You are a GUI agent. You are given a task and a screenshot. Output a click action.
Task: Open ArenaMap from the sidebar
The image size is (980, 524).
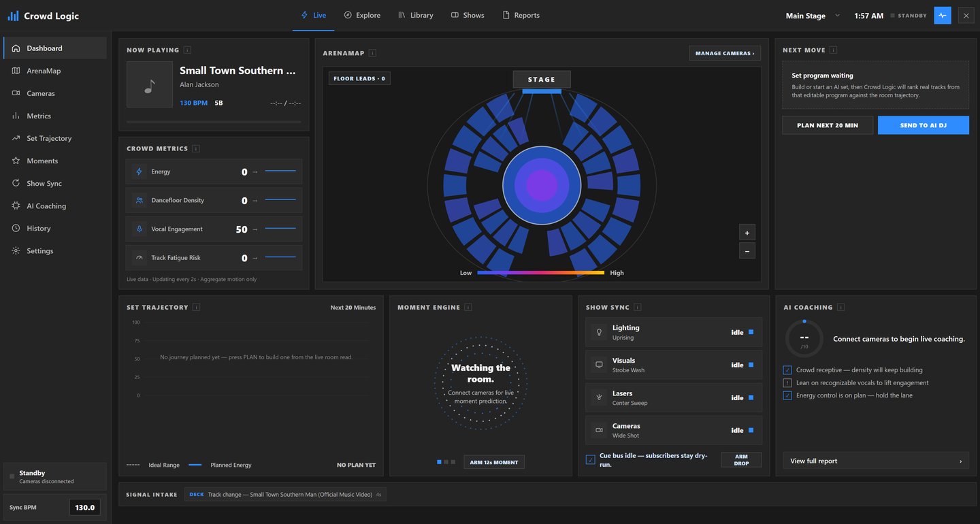(55, 71)
